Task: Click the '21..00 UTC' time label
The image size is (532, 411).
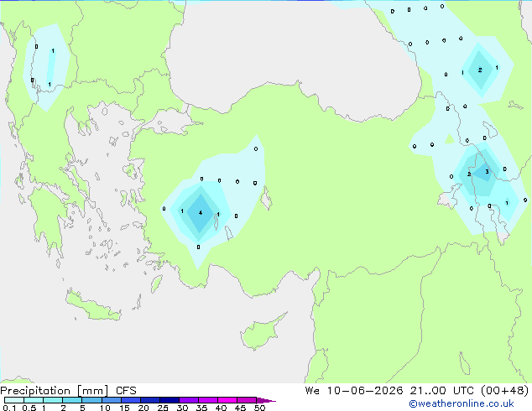Action: (441, 391)
